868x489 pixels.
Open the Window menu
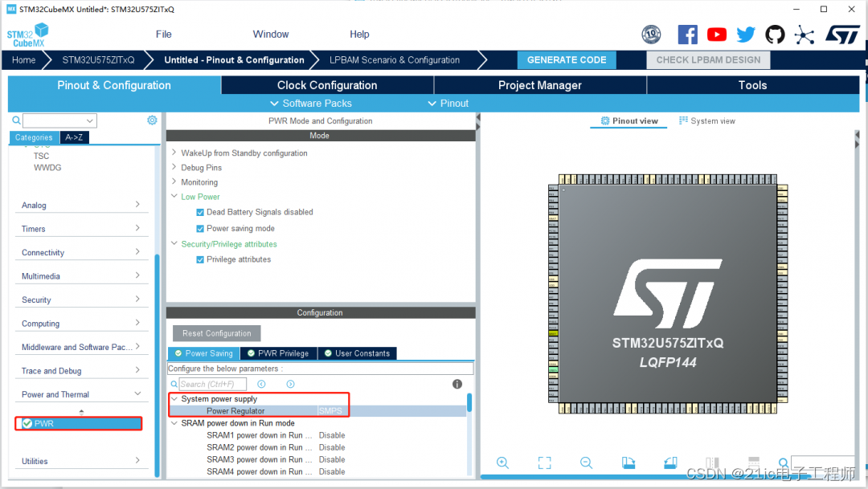270,34
